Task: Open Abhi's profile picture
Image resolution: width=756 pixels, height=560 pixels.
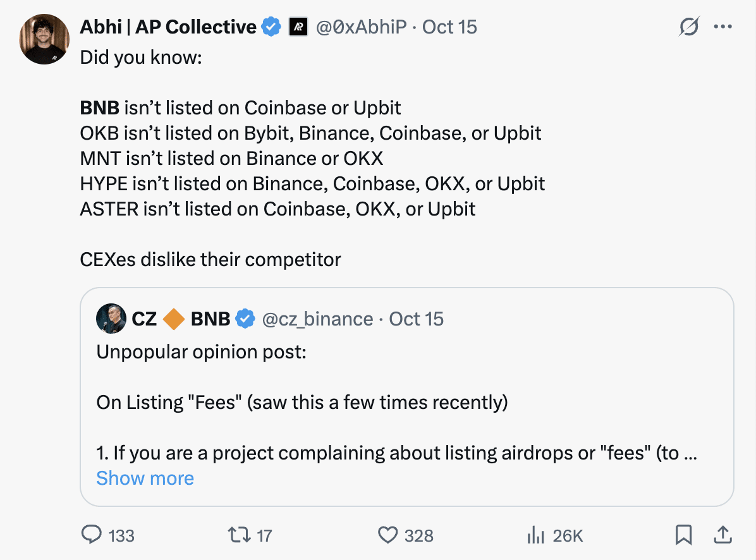Action: click(44, 39)
